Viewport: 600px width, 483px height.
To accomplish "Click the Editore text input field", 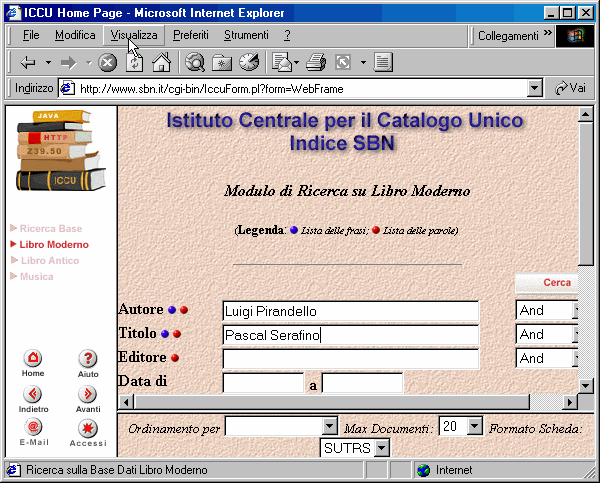I will (x=350, y=359).
